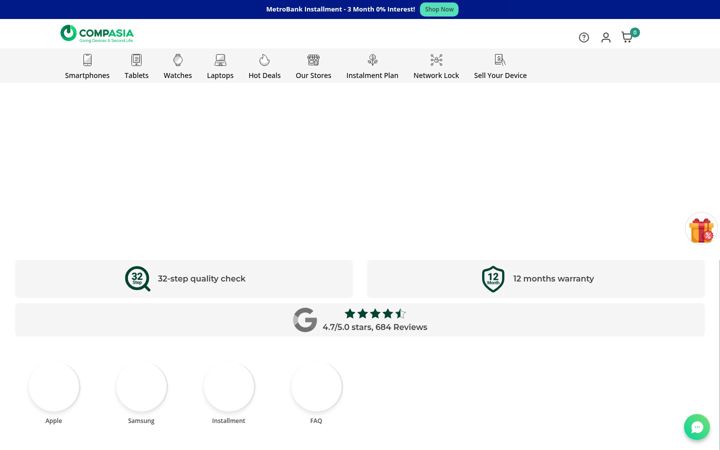Click the 12 months warranty text
Image resolution: width=720 pixels, height=450 pixels.
pos(553,279)
